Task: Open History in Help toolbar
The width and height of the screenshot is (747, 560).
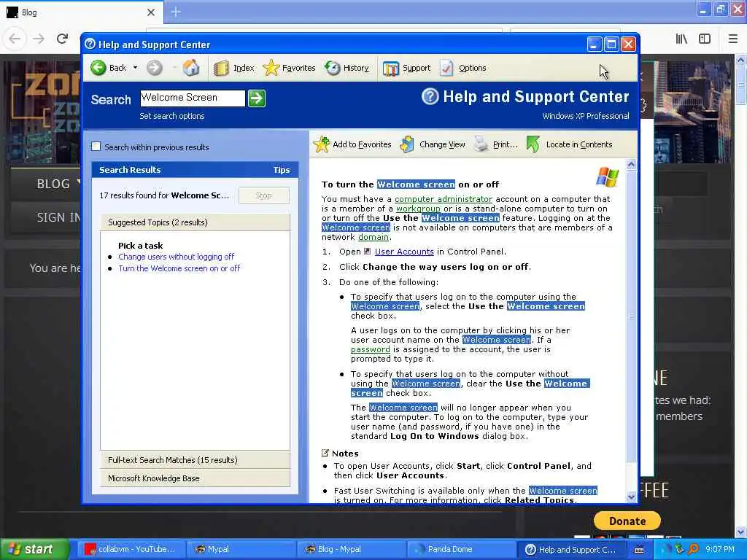Action: tap(347, 68)
